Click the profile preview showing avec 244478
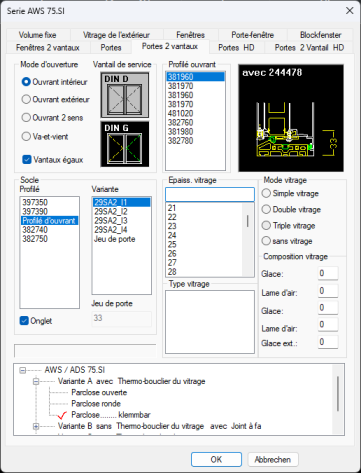Screen dimensions: 361x473 [291, 118]
